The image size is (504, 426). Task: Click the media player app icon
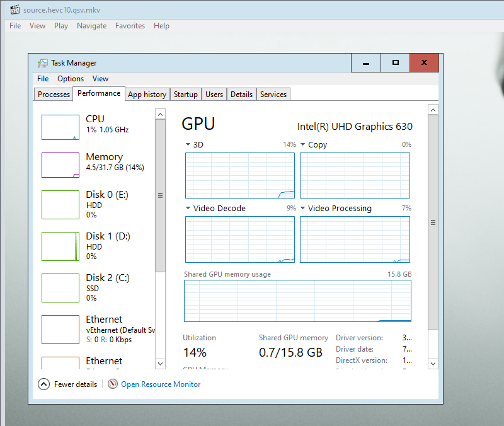15,10
